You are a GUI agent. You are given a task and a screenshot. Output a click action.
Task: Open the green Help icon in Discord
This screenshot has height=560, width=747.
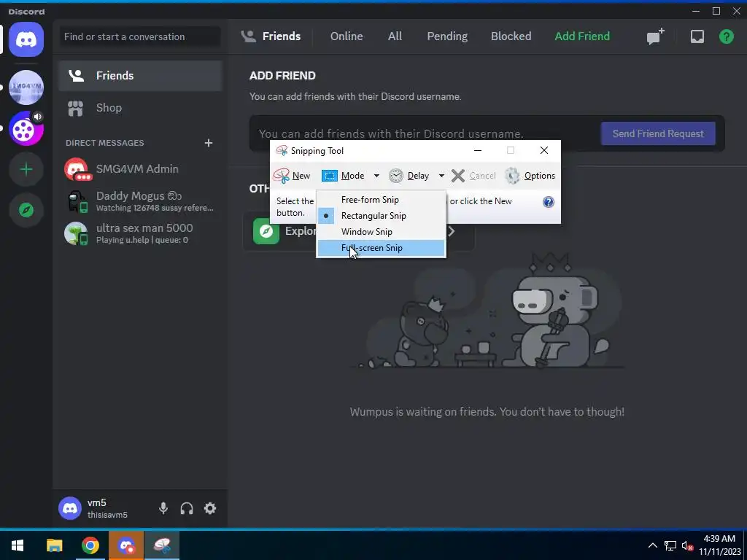point(727,36)
